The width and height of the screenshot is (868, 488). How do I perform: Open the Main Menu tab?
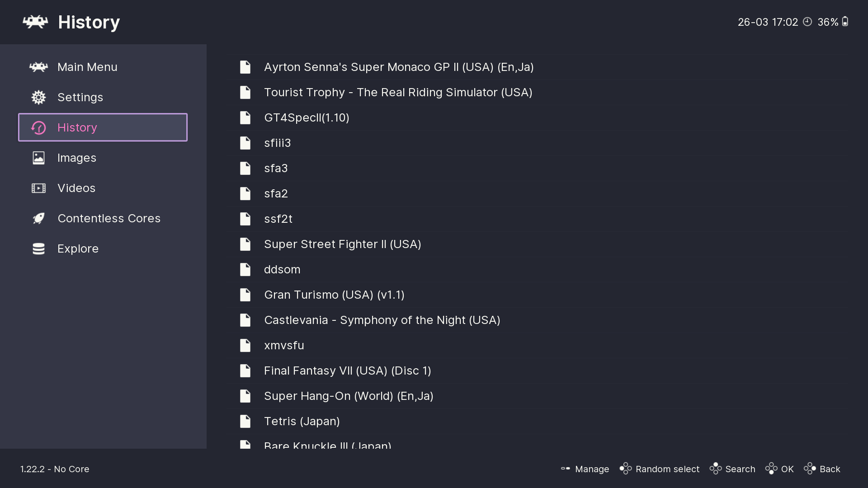coord(87,67)
